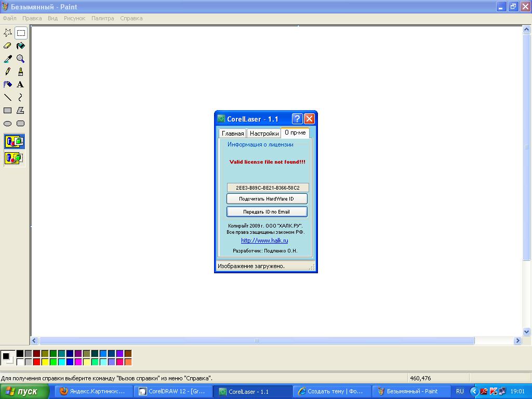Choose the opaque background selection option
The width and height of the screenshot is (532, 399).
(x=14, y=141)
